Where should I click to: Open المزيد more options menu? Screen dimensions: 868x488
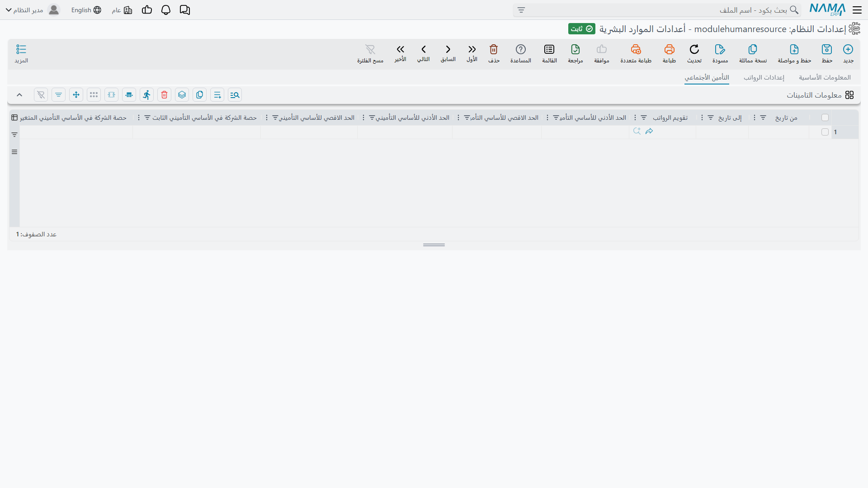(21, 53)
